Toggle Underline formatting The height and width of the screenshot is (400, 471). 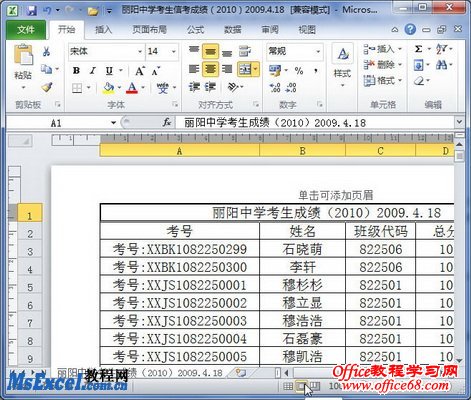[x=109, y=71]
